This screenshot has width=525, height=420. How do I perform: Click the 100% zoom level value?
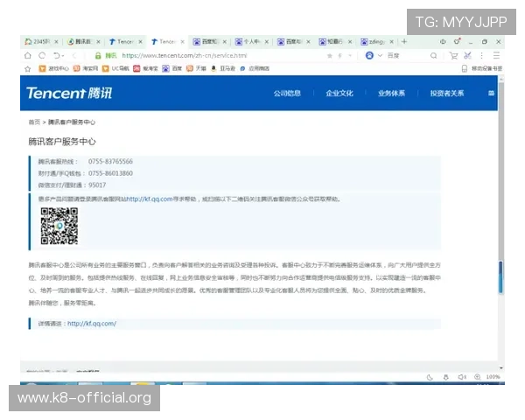(493, 377)
